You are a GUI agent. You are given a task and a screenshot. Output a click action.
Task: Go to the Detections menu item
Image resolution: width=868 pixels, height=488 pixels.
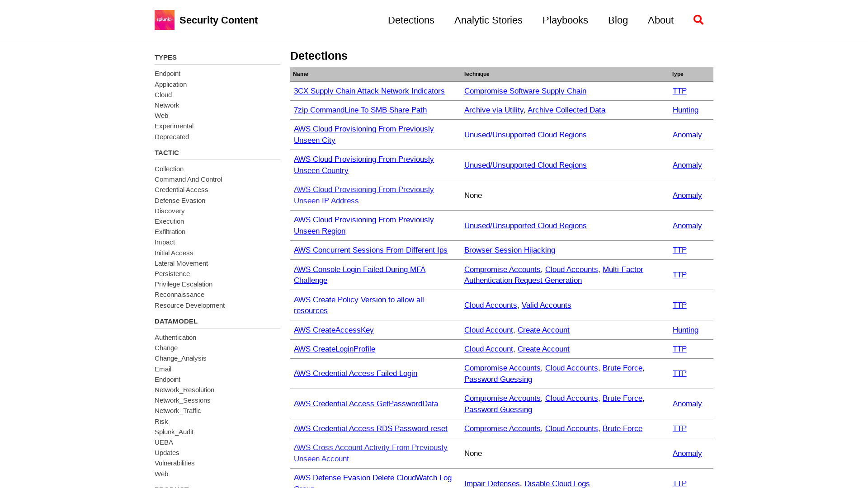pyautogui.click(x=411, y=20)
